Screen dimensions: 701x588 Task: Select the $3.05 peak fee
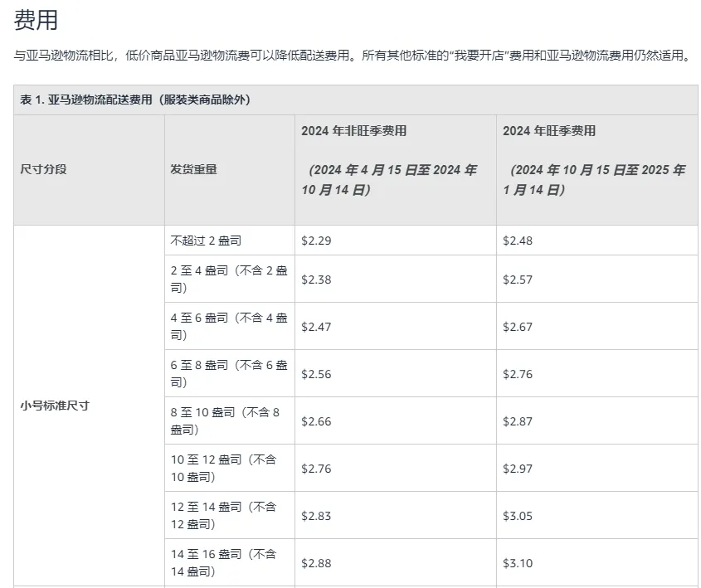coord(518,516)
